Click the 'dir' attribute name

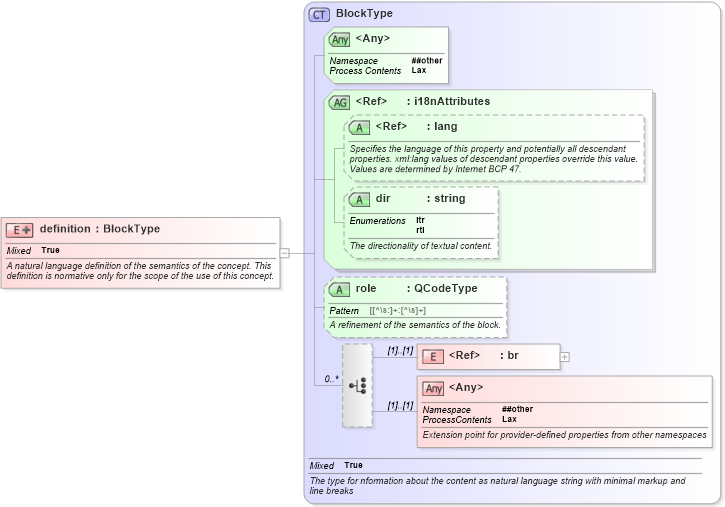pyautogui.click(x=383, y=198)
